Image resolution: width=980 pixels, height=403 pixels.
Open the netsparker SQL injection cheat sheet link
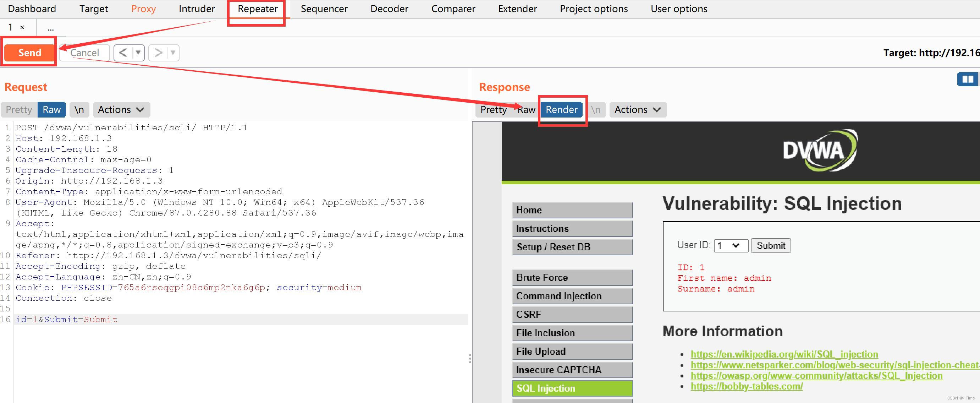point(835,365)
